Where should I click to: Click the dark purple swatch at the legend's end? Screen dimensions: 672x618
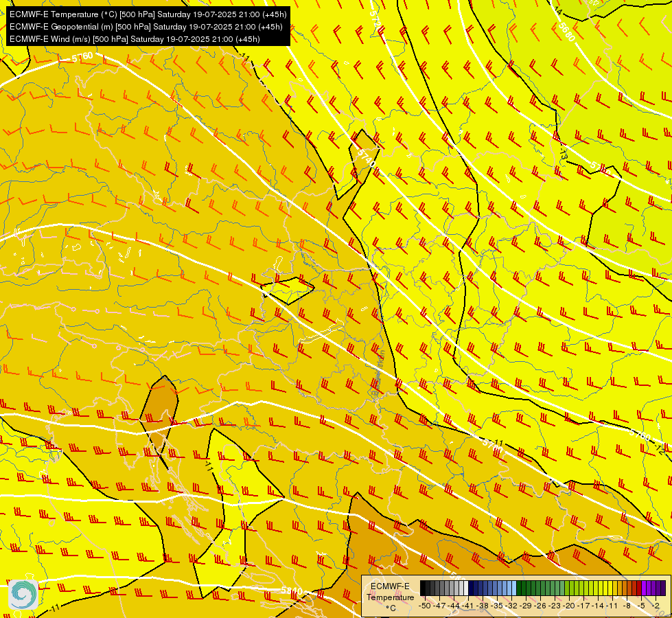tap(663, 588)
